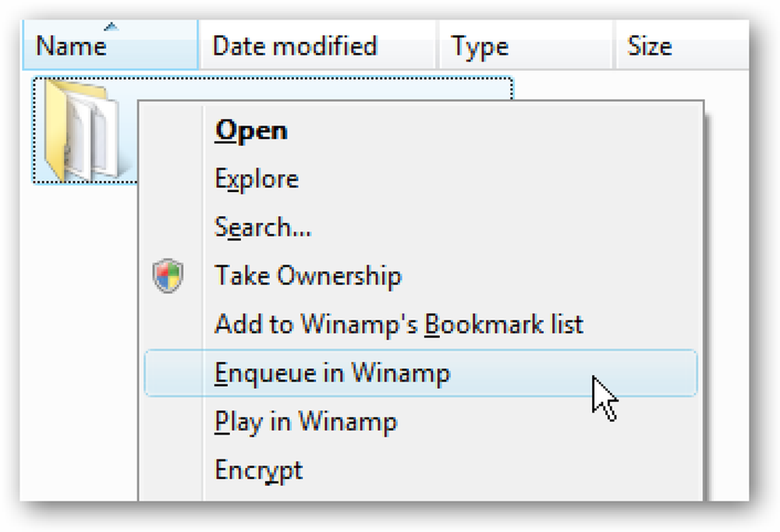Sort by the Type column header
This screenshot has height=532, width=780.
click(x=525, y=45)
